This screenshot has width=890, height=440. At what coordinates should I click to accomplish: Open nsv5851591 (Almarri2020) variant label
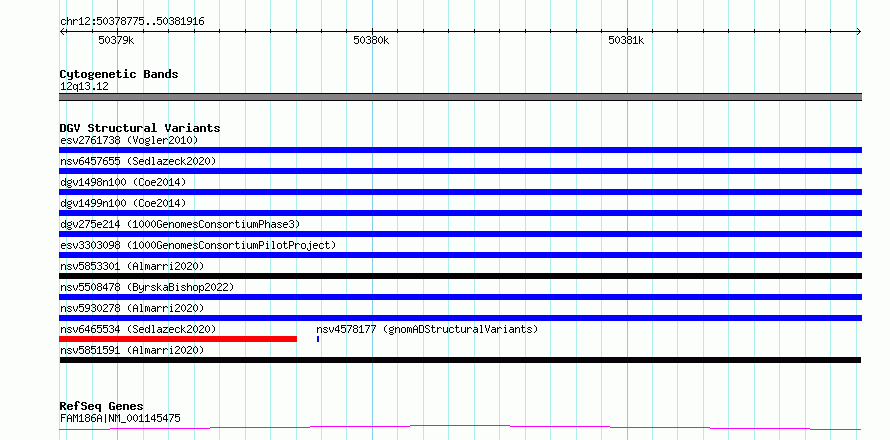point(132,350)
